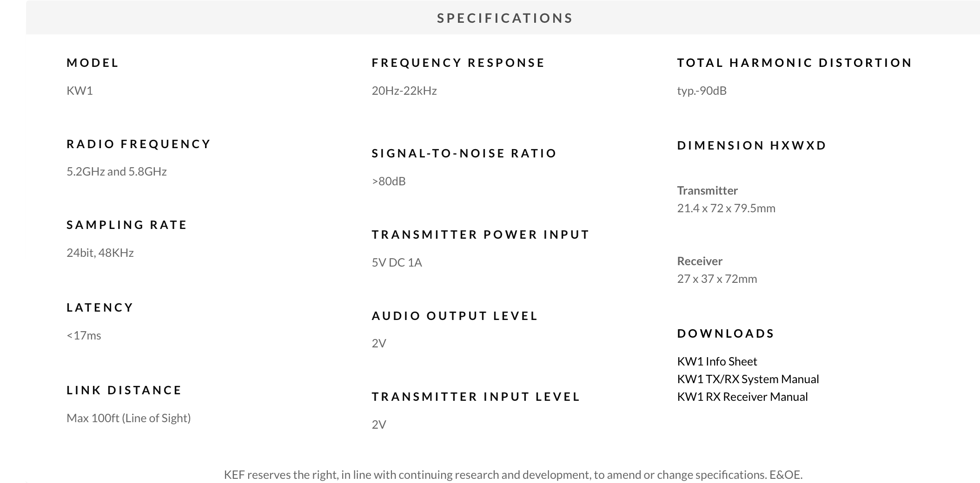Image resolution: width=980 pixels, height=483 pixels.
Task: Click the 5V DC 1A power value
Action: click(x=397, y=262)
